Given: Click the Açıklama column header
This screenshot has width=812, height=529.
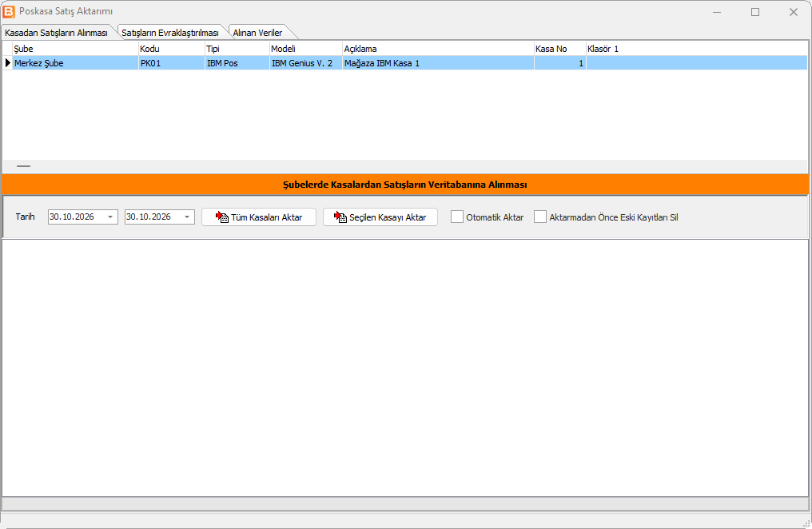Looking at the screenshot, I should (x=438, y=49).
